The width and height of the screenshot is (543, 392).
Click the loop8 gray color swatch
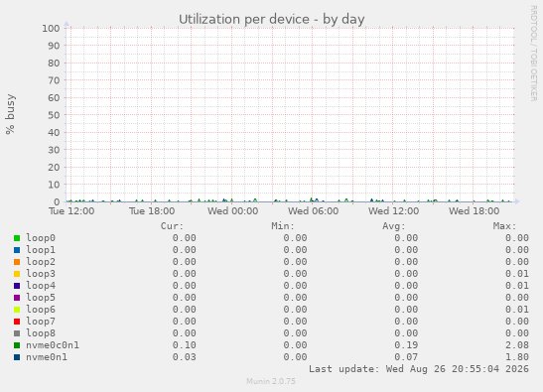(17, 333)
